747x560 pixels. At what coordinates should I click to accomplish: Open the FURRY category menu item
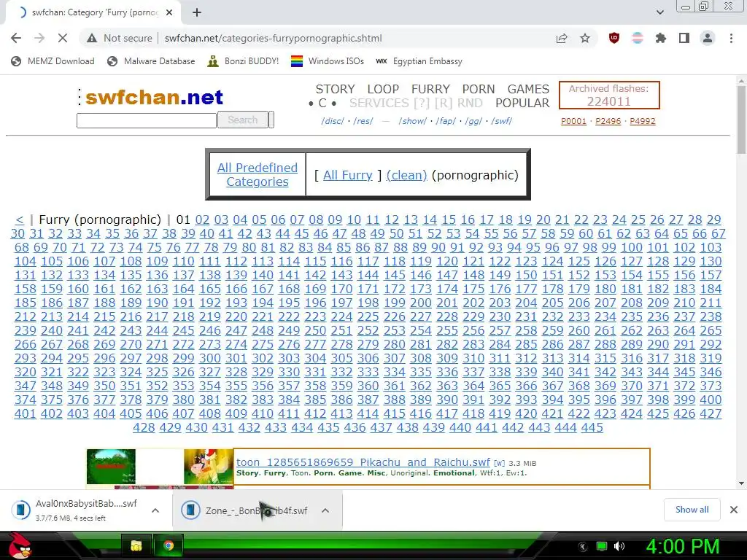430,89
